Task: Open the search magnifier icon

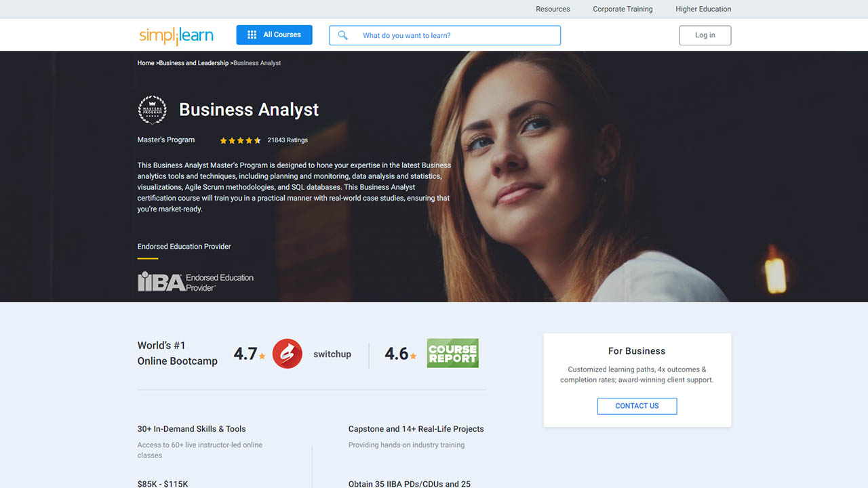Action: coord(342,35)
